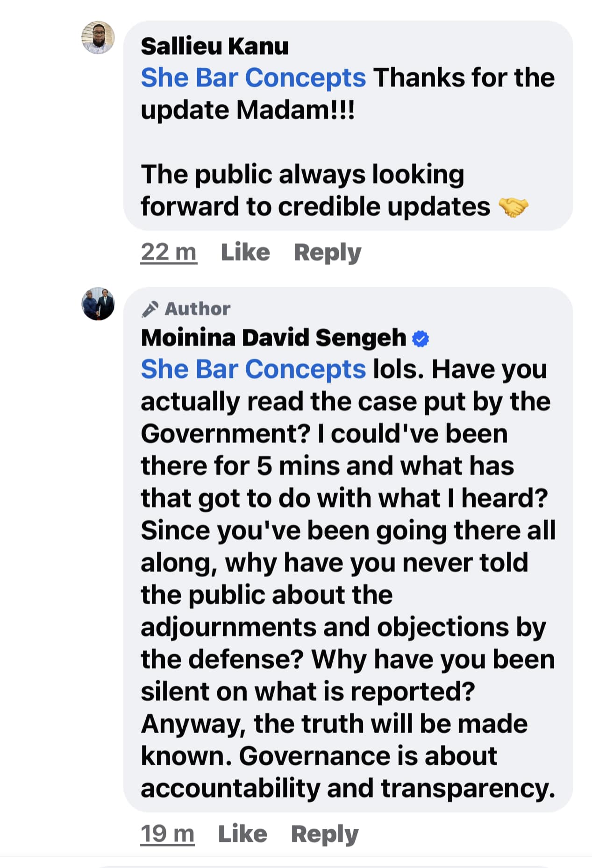
Task: Open She Bar Concepts mention in Moinina's comment
Action: pos(253,369)
